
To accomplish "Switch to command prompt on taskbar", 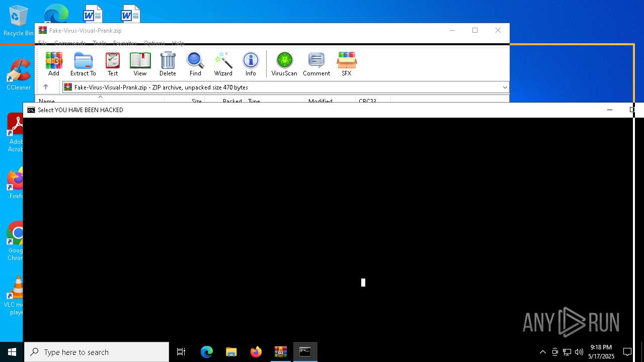I will tap(305, 352).
